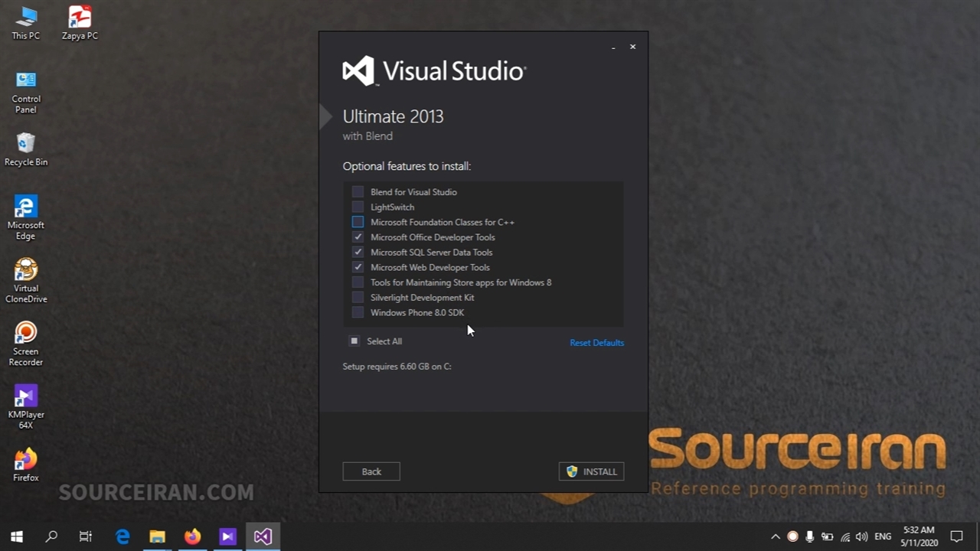Expand the hidden system tray icons chevron
The width and height of the screenshot is (980, 551).
775,536
